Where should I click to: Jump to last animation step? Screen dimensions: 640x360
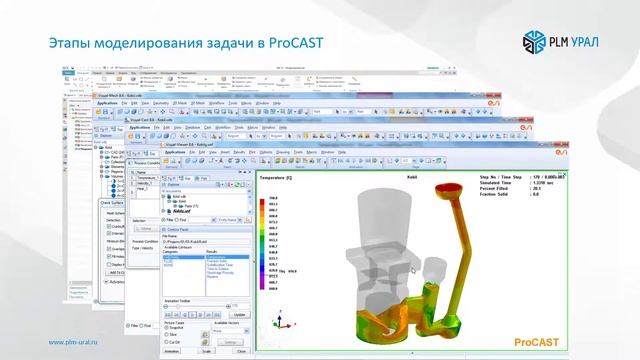coord(217,315)
